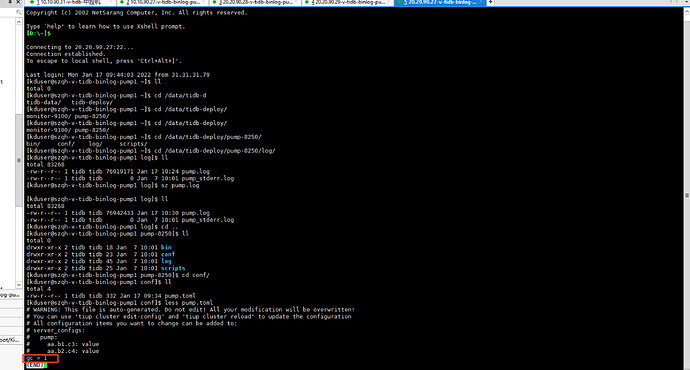
Task: Click the "cd /data/tidb-deploy/pump-8250/" command line
Action: 144,137
